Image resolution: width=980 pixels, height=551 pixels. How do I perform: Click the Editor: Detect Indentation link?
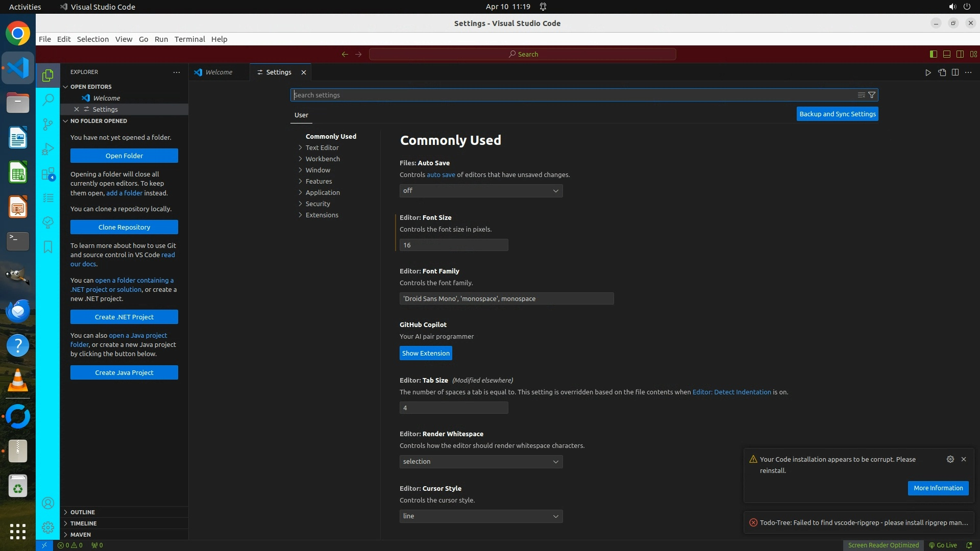pos(731,392)
